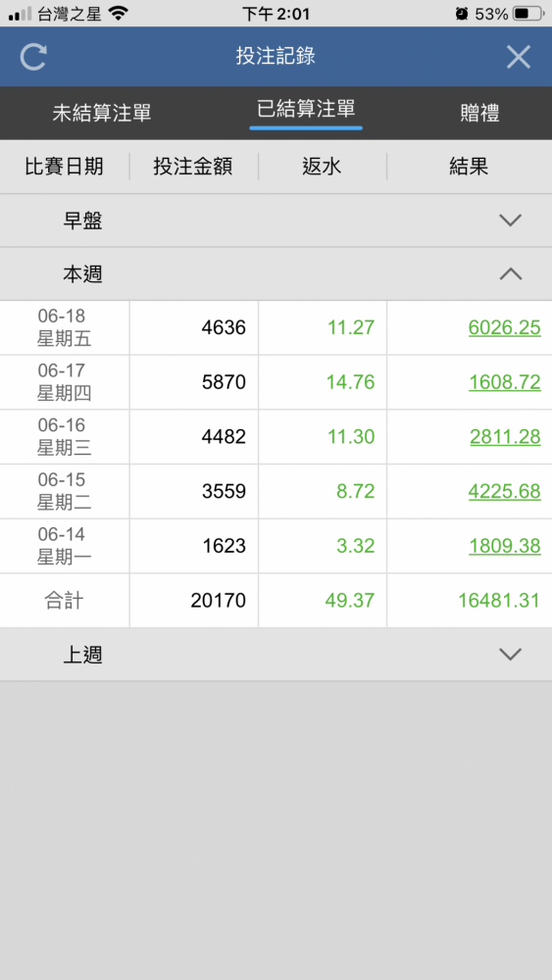Tap the battery icon in status bar
This screenshot has height=980, width=552.
528,13
